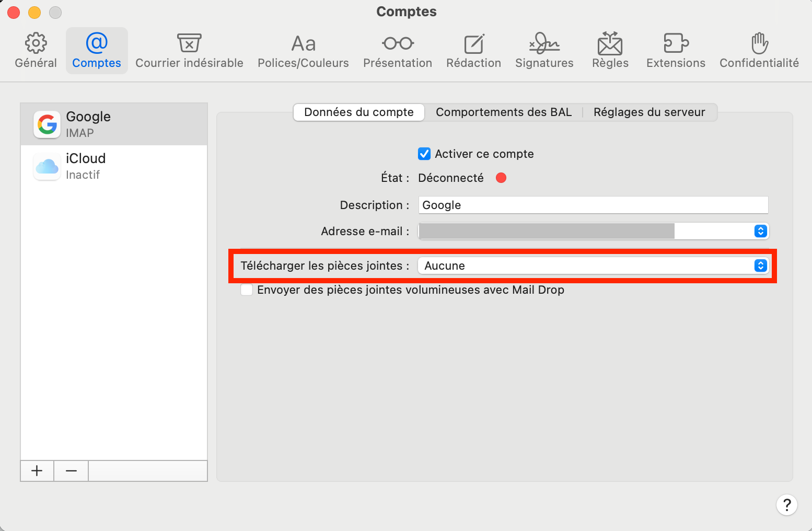This screenshot has width=812, height=531.
Task: Close the Comptes window with red button
Action: point(14,12)
